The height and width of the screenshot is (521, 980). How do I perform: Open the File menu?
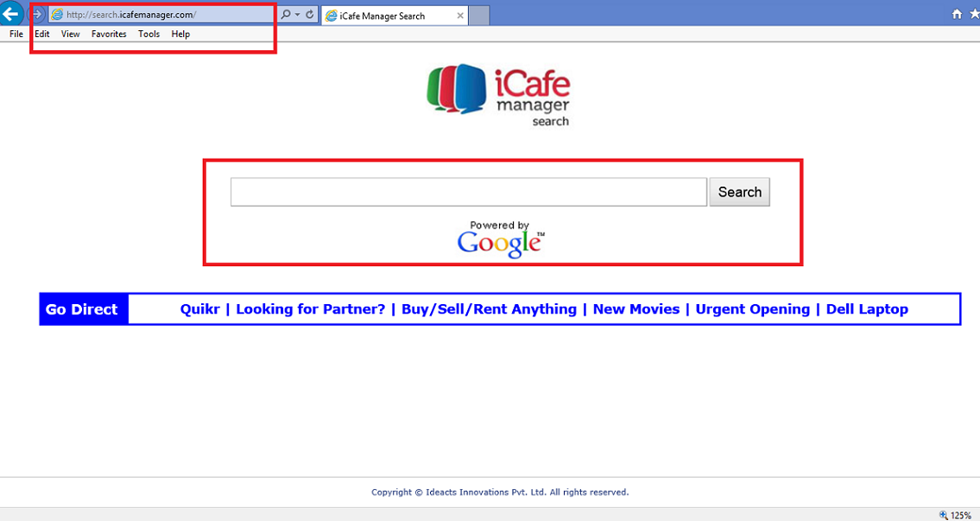(x=16, y=35)
